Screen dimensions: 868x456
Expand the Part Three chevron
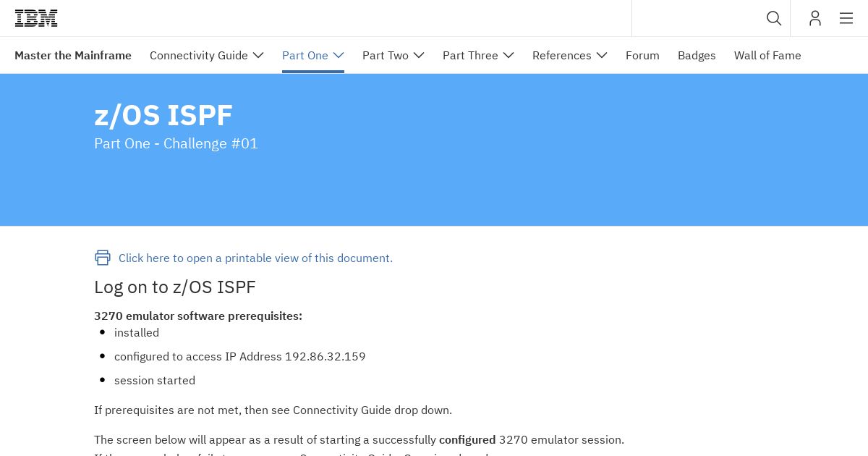click(x=509, y=55)
